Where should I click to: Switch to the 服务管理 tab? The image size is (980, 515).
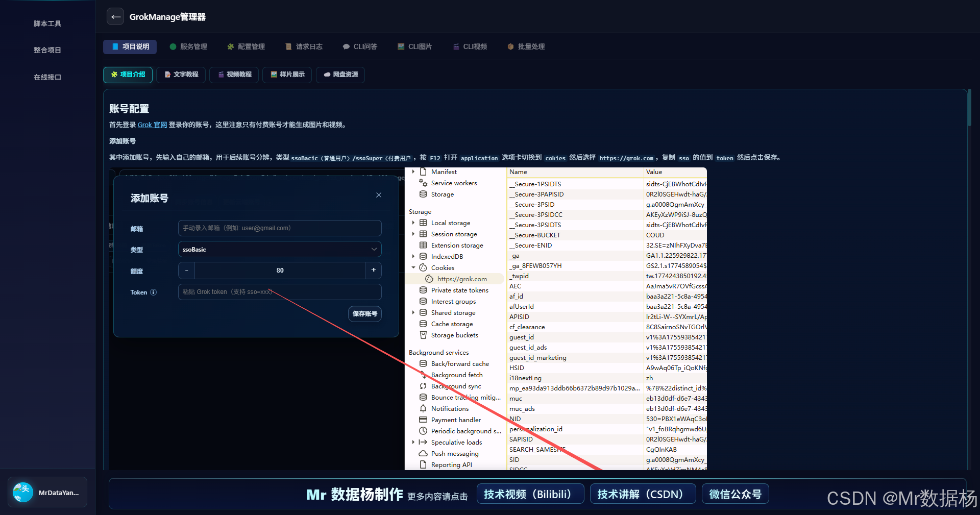click(188, 46)
